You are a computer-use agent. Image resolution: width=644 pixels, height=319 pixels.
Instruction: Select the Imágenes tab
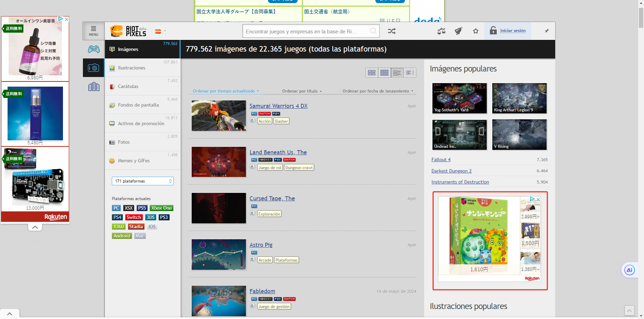coord(142,49)
